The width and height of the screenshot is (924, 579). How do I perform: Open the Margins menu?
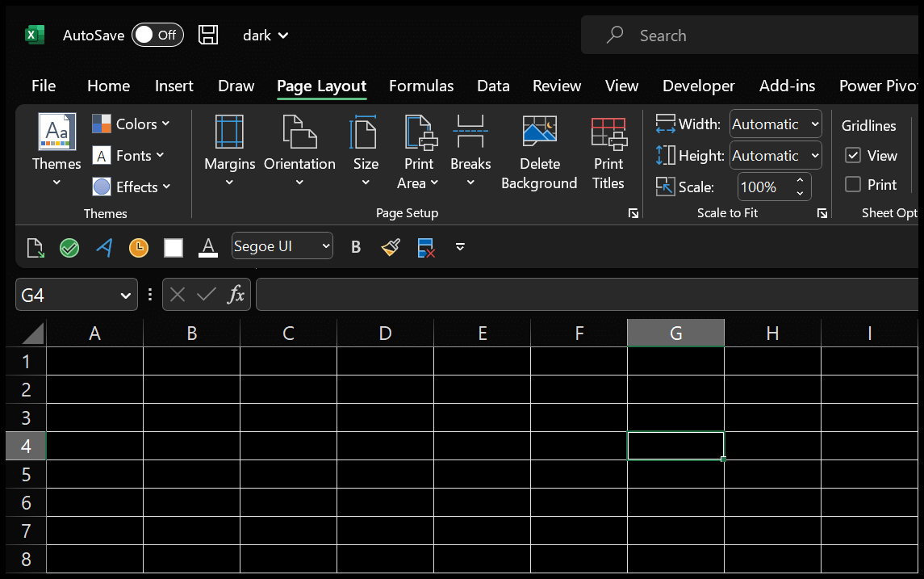(230, 149)
